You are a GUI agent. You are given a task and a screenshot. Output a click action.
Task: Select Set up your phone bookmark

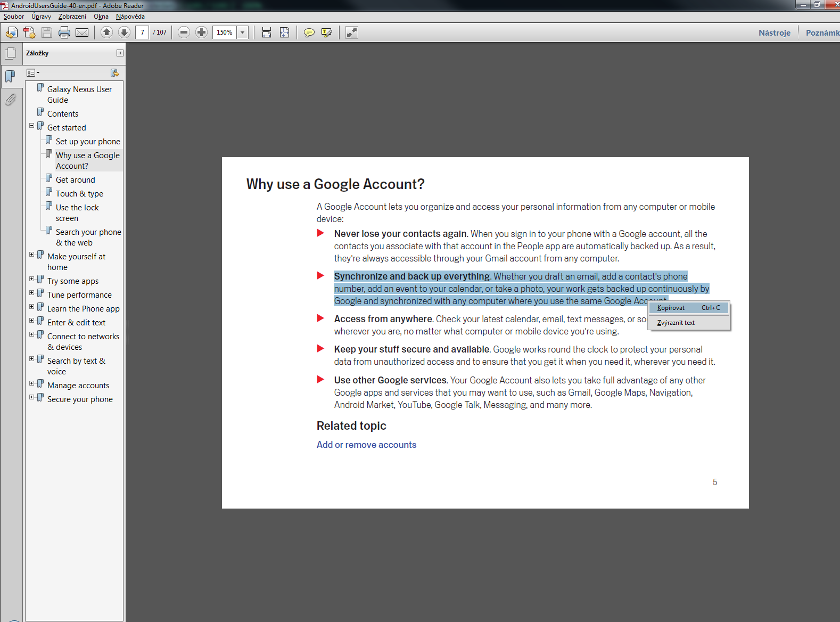[88, 142]
